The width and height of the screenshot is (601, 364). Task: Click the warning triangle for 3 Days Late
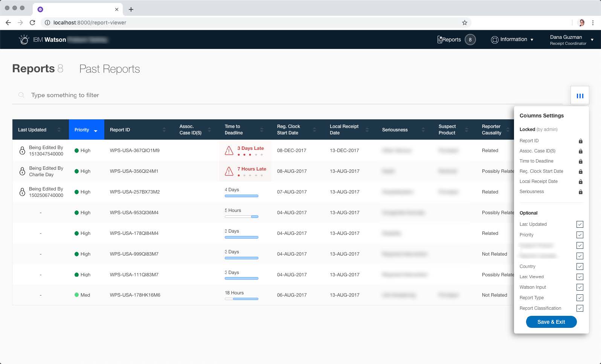point(229,151)
